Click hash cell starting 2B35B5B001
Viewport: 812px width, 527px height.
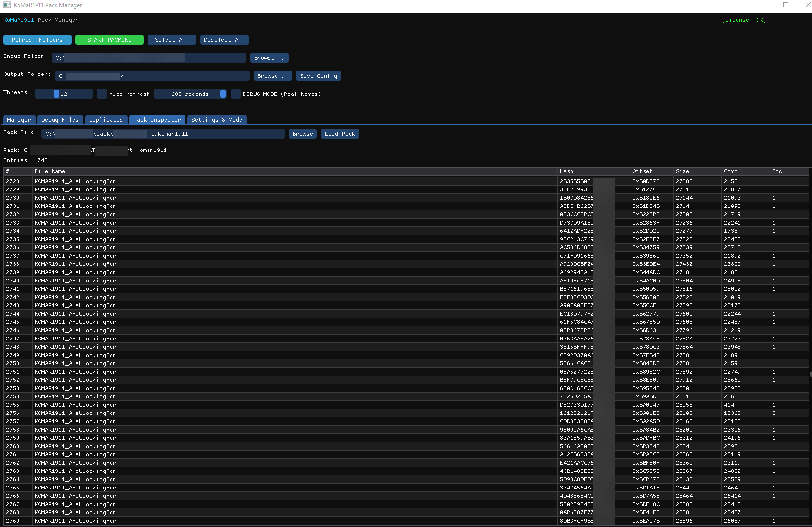(x=577, y=181)
